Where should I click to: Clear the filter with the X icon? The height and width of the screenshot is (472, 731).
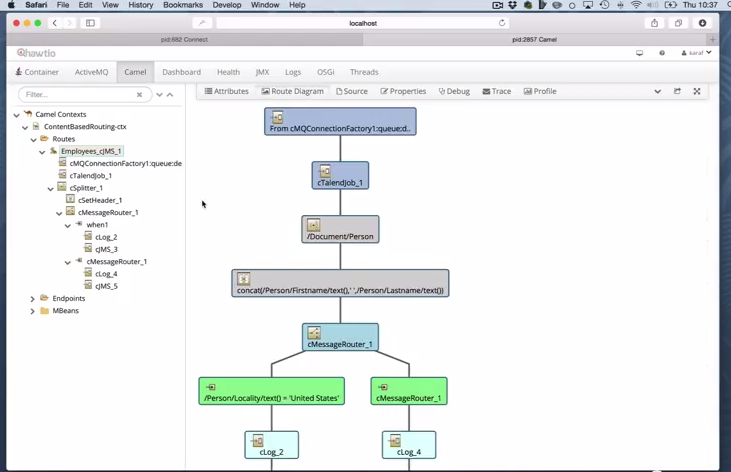click(x=139, y=95)
